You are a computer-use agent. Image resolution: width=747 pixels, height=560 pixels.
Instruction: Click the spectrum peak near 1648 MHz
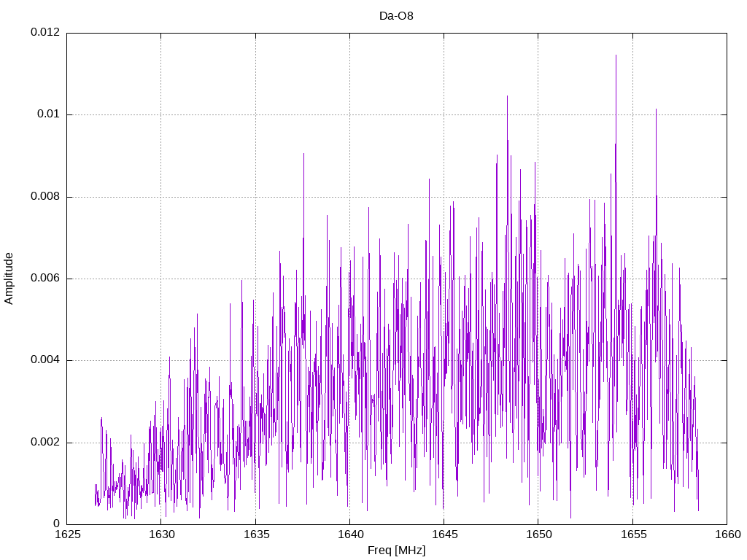[507, 97]
